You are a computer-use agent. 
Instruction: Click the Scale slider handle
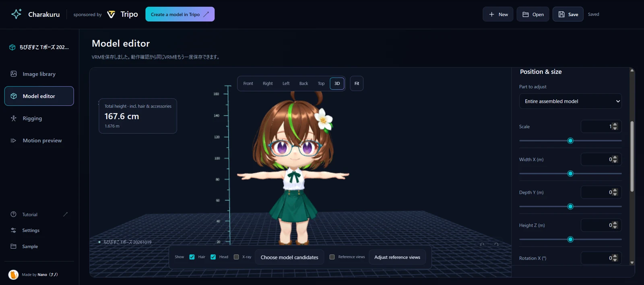[570, 141]
